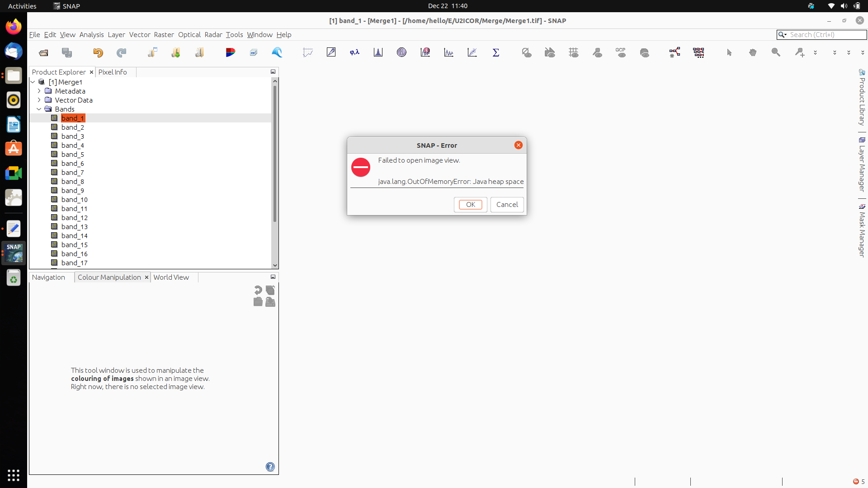Open the Histogram toolbar icon
Screen dimensions: 868x488
tap(378, 52)
